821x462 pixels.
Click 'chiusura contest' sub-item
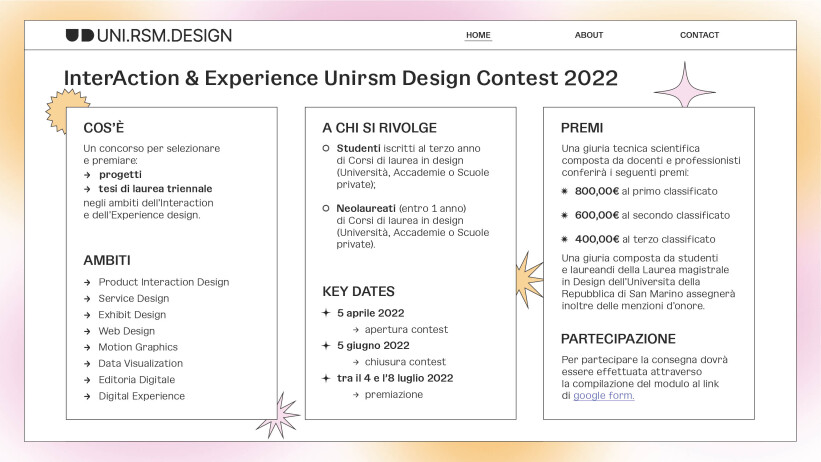[x=405, y=362]
